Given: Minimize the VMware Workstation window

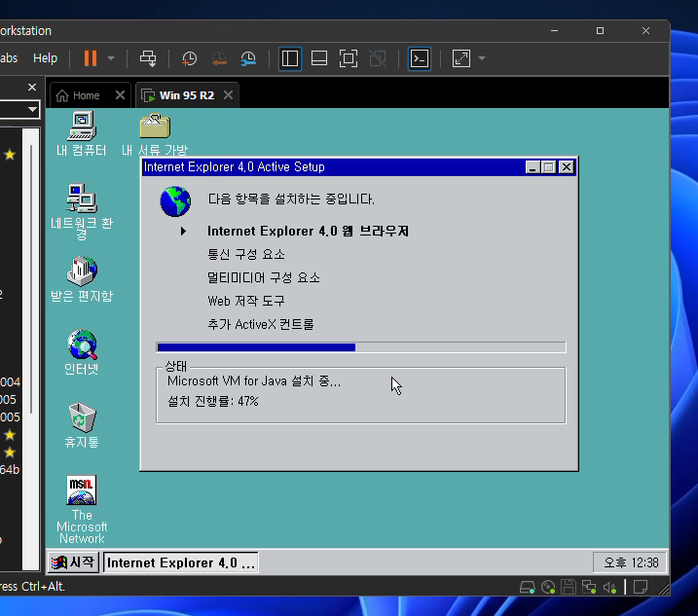Looking at the screenshot, I should coord(554,31).
